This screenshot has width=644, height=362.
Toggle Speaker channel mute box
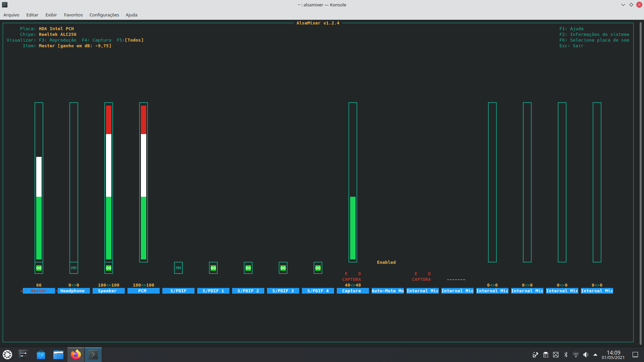point(109,268)
